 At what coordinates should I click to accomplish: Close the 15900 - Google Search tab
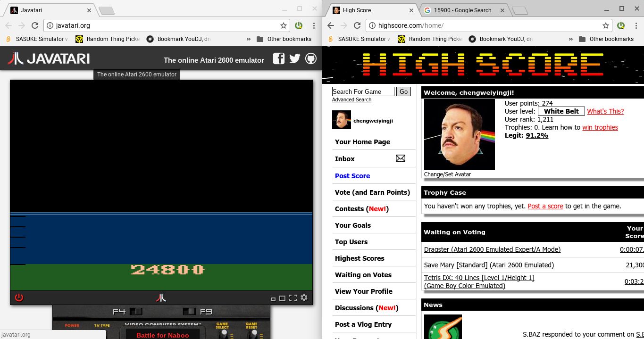tap(502, 10)
